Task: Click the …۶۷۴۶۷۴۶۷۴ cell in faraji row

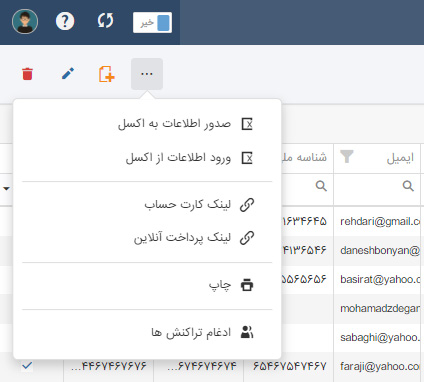Action: (199, 367)
